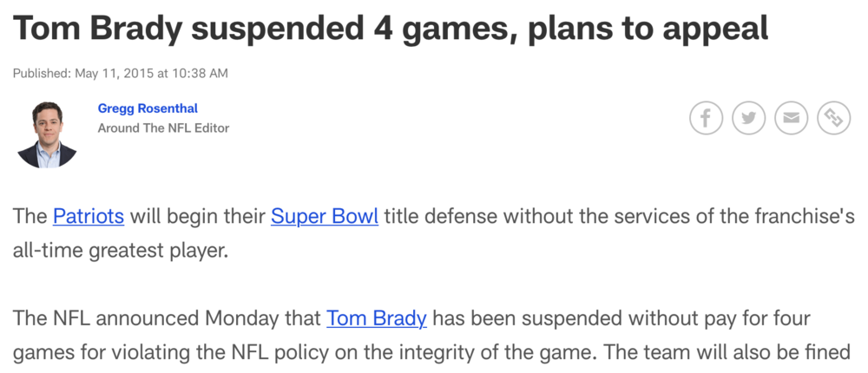Share the article on Twitter
This screenshot has width=868, height=373.
point(748,118)
